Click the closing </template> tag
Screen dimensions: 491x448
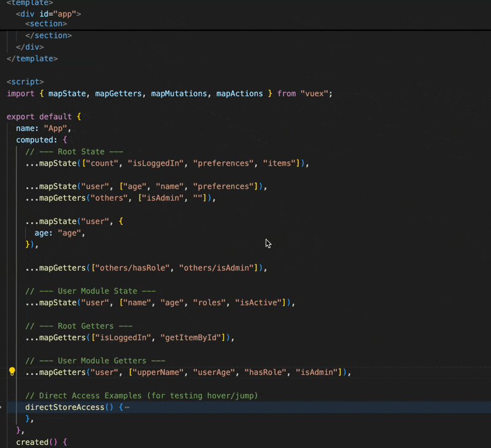[32, 58]
